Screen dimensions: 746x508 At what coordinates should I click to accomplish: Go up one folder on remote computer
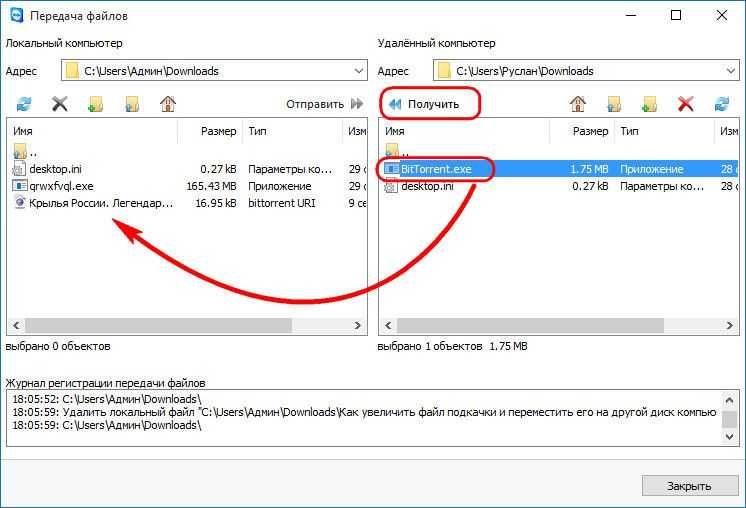pos(614,104)
